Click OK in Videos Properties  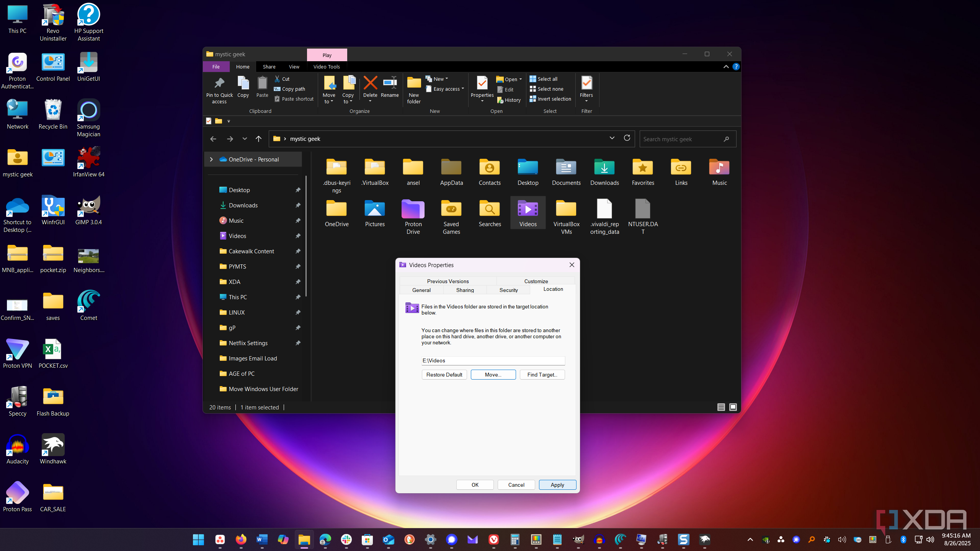(475, 485)
